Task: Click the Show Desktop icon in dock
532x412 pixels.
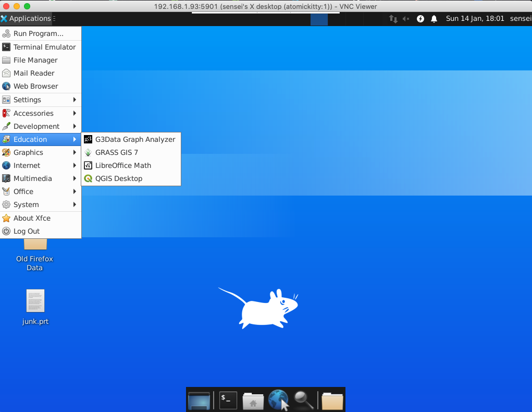Action: [199, 400]
